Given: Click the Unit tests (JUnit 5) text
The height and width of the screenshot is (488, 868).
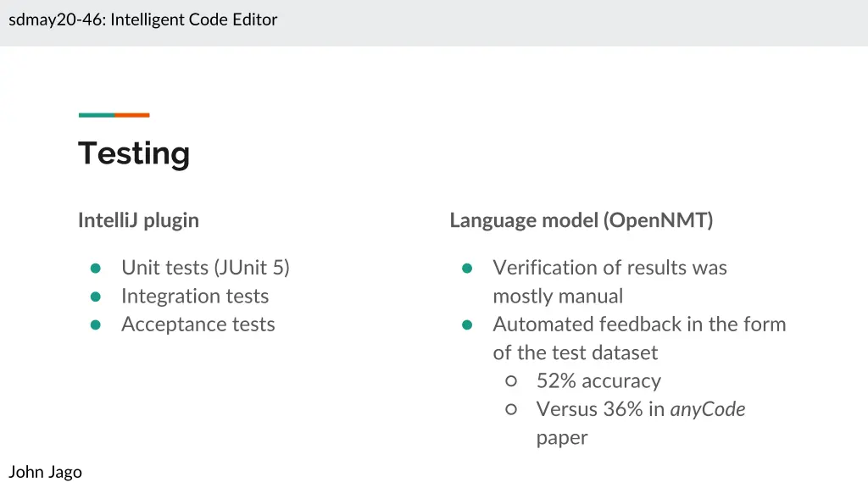Looking at the screenshot, I should coord(205,268).
